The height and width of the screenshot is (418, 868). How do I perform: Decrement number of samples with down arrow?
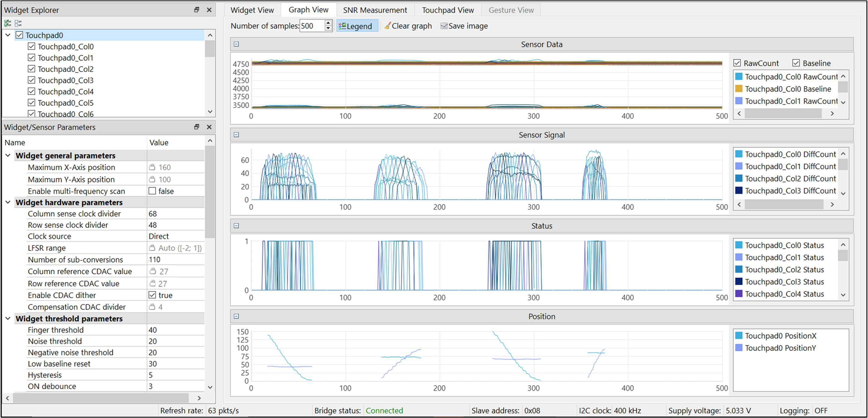point(328,29)
